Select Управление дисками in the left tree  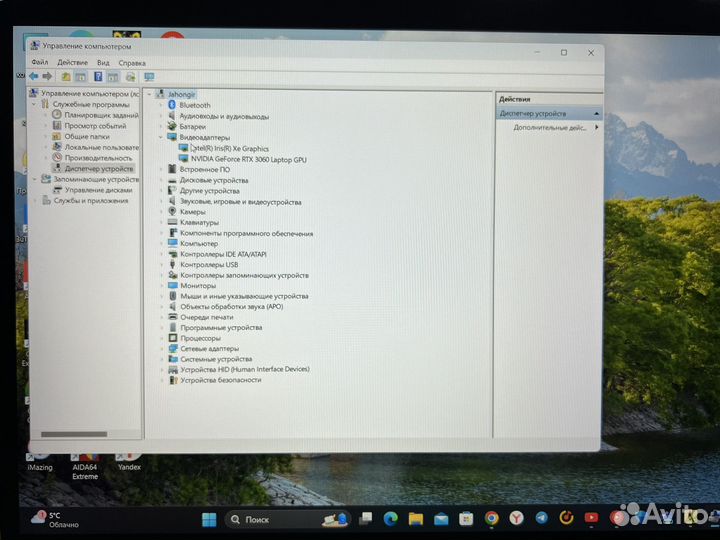pos(98,189)
